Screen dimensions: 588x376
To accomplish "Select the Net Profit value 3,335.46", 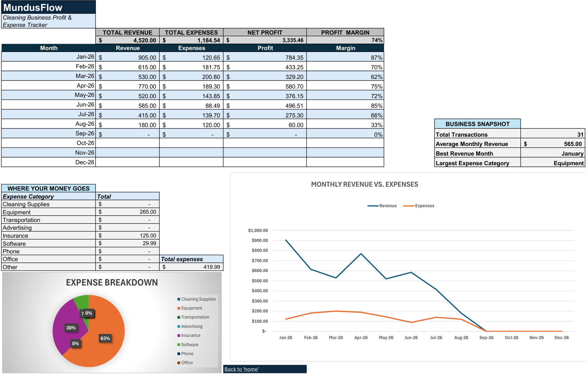I will (265, 40).
